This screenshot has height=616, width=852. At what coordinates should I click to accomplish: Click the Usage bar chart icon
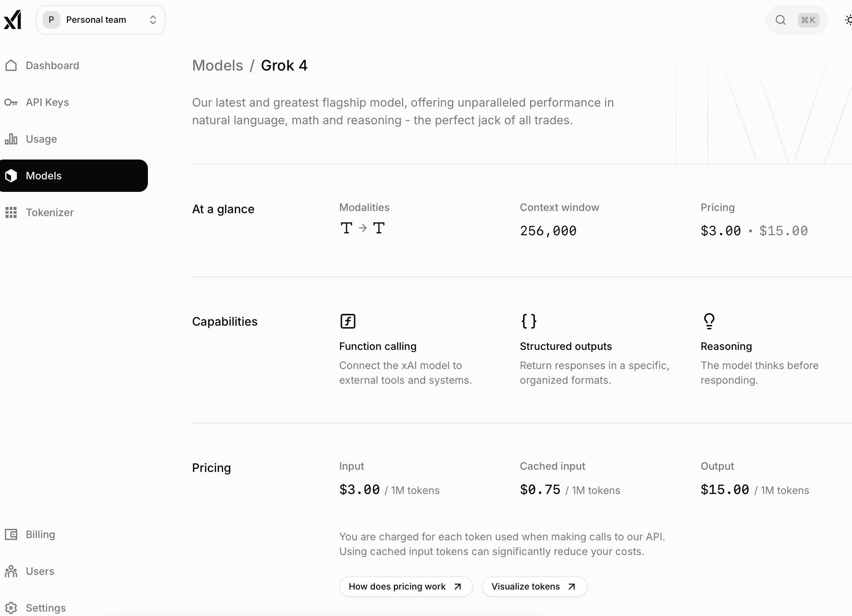coord(11,139)
